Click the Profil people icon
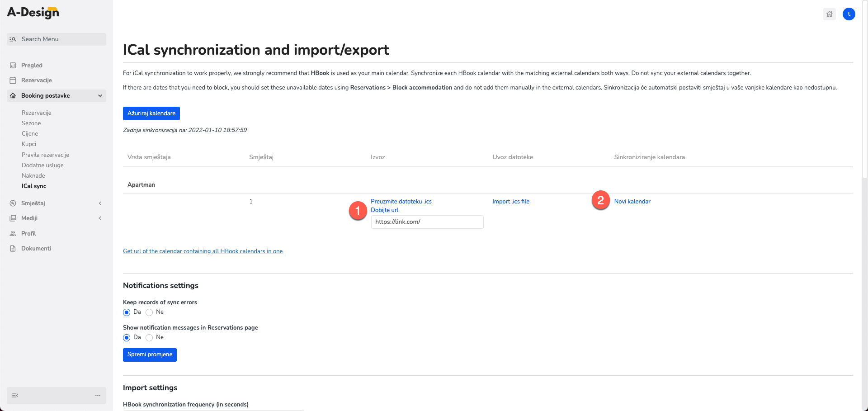 pos(13,234)
